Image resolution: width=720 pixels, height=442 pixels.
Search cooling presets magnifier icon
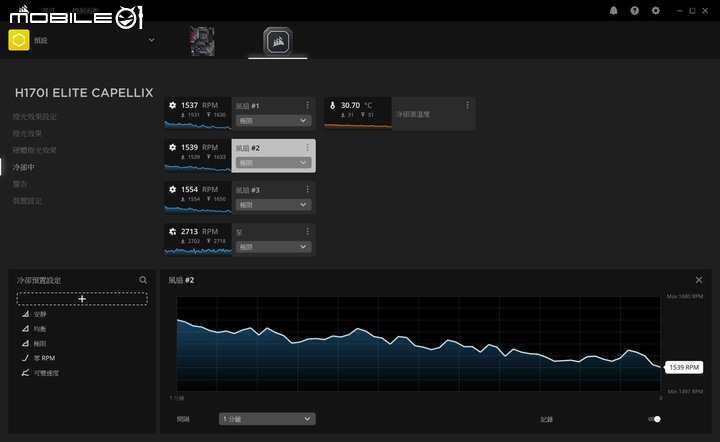coord(143,280)
